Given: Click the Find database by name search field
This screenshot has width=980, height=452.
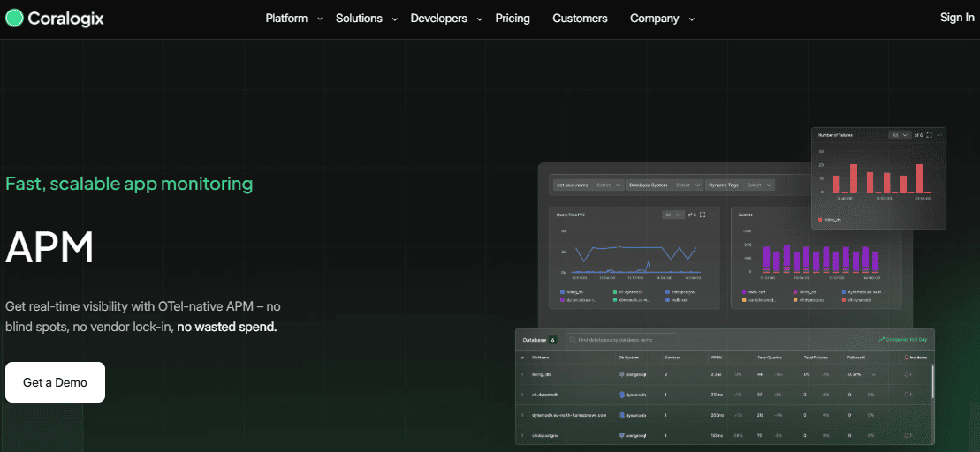Looking at the screenshot, I should 622,340.
